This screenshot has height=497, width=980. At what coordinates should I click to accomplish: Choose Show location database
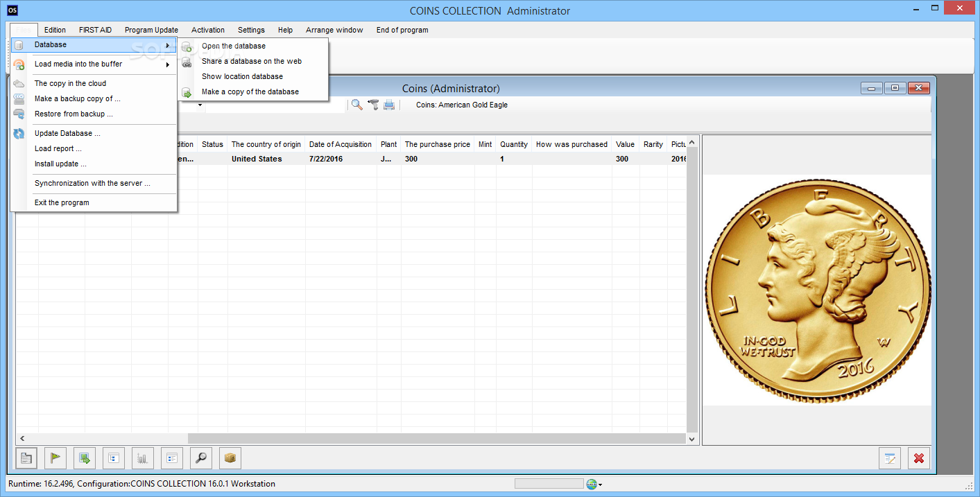tap(242, 76)
